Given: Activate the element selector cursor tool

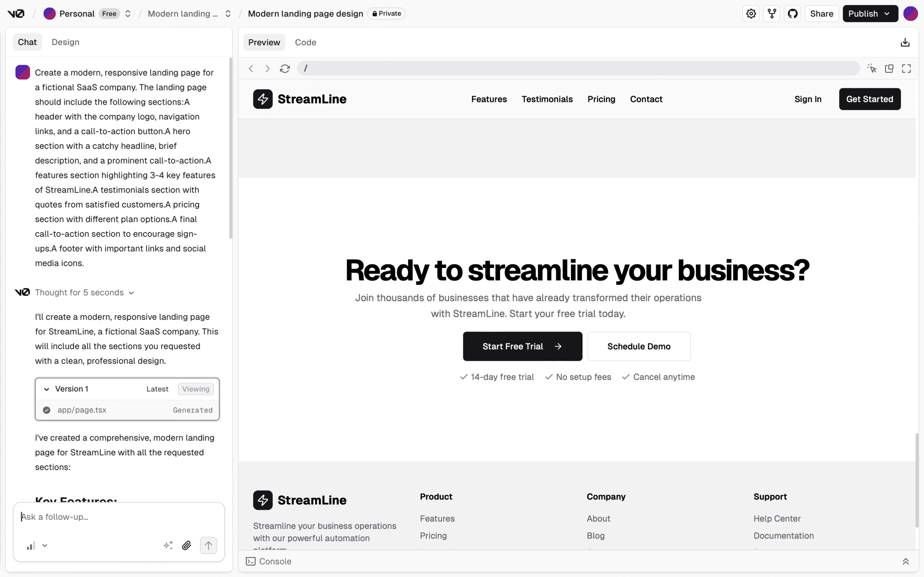Looking at the screenshot, I should pyautogui.click(x=872, y=69).
